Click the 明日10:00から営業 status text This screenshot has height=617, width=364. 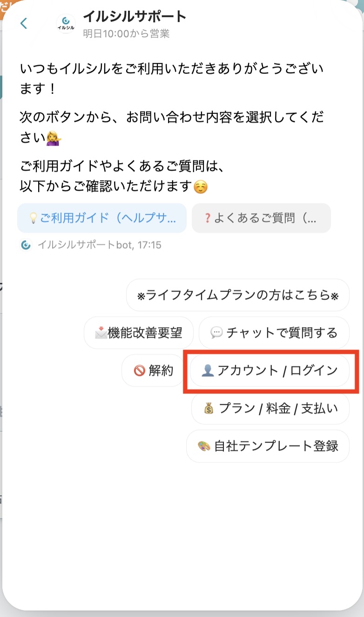(126, 34)
